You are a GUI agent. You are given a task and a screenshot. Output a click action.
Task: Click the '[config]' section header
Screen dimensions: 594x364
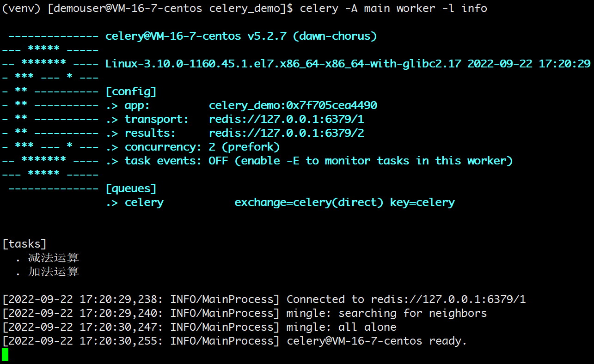(131, 91)
